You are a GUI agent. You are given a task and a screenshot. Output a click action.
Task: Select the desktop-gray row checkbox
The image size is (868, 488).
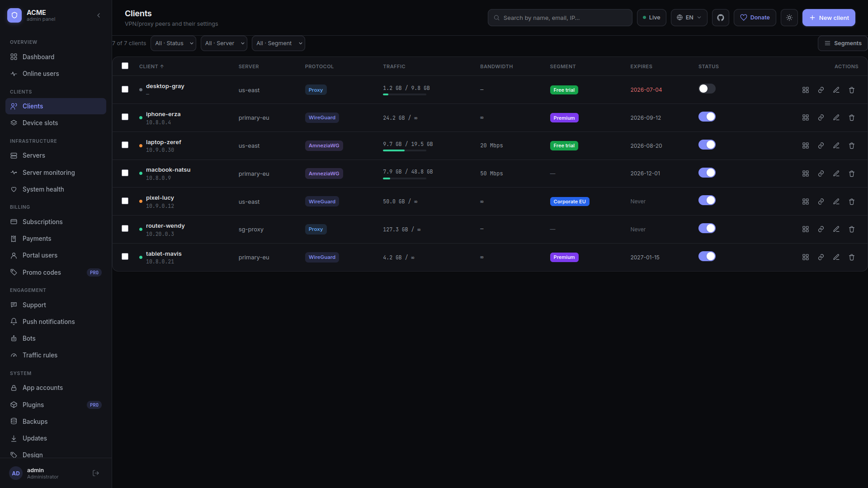(x=125, y=89)
